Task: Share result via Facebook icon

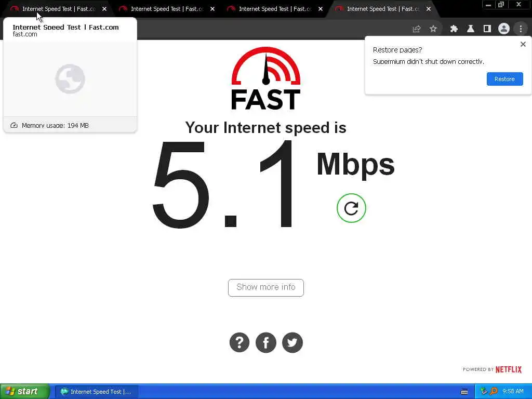Action: coord(265,342)
